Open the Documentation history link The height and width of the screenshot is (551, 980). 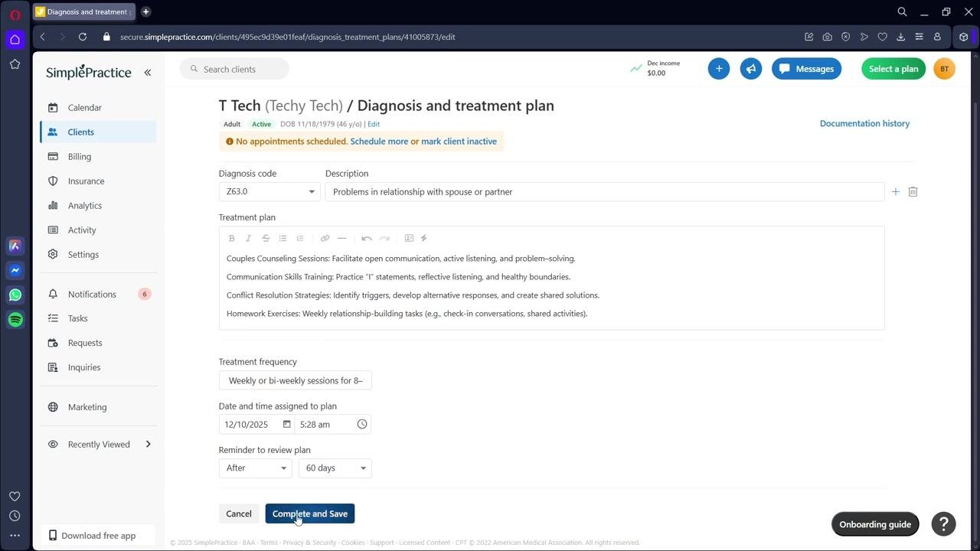(x=864, y=123)
